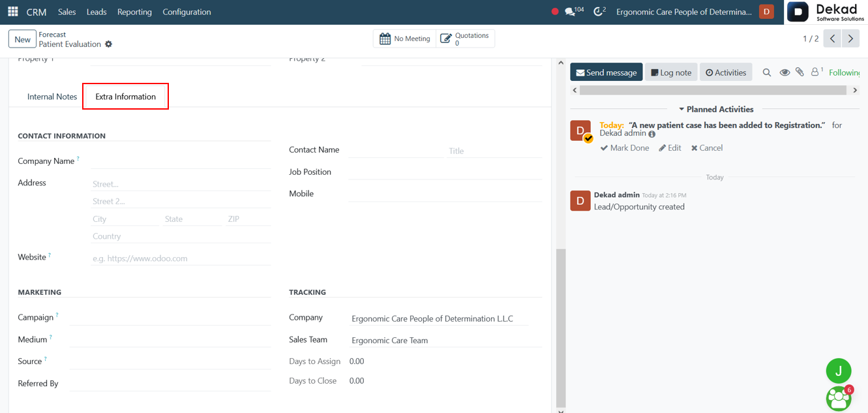This screenshot has width=868, height=413.
Task: Click the Activities button
Action: (x=726, y=72)
